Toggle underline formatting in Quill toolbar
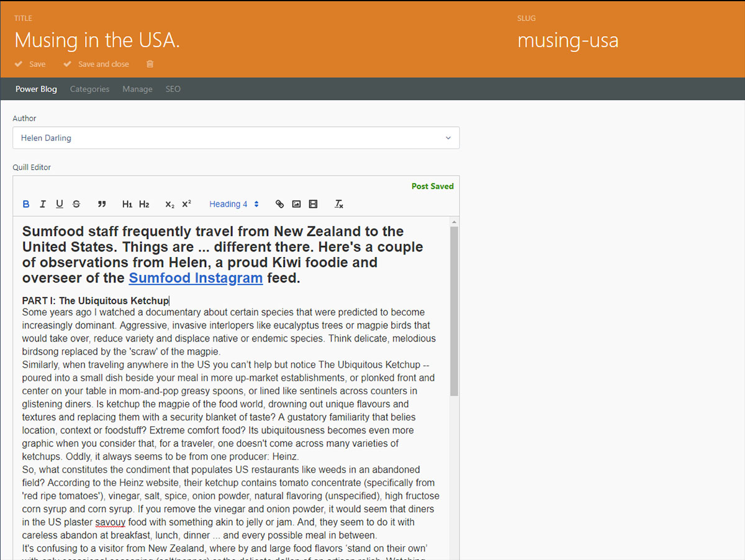The height and width of the screenshot is (560, 745). tap(60, 204)
